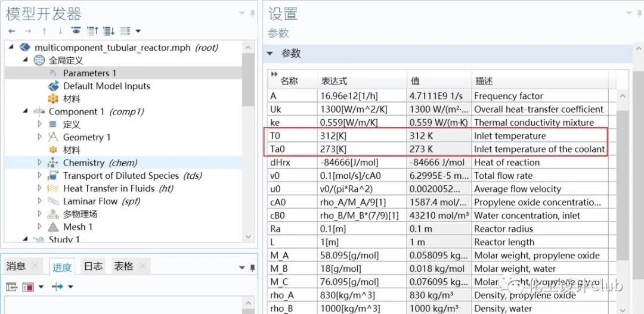The height and width of the screenshot is (314, 644).
Task: Open dropdown arrow beside the red-square icon
Action: 41,287
